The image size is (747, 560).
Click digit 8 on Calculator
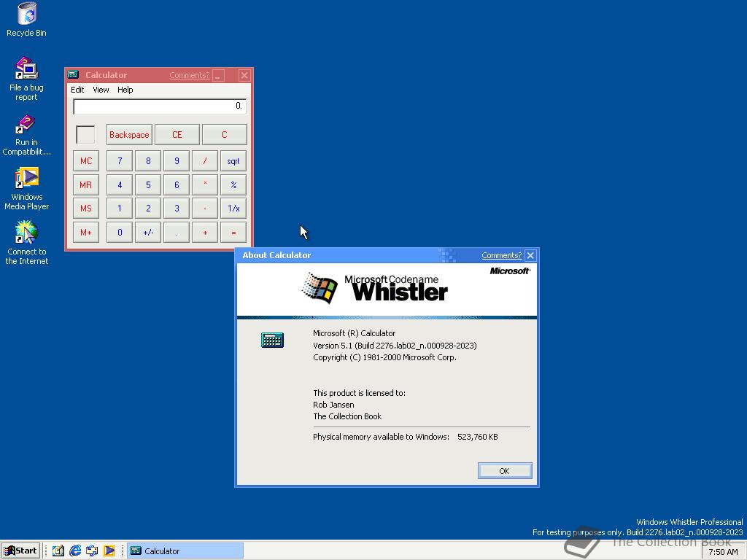pos(148,161)
